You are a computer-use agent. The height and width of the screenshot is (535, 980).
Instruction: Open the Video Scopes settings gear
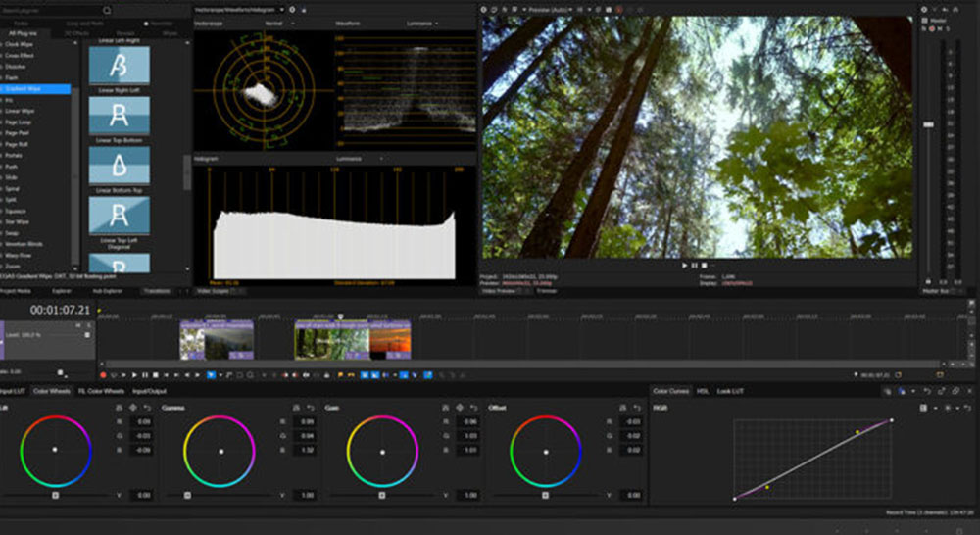click(292, 10)
